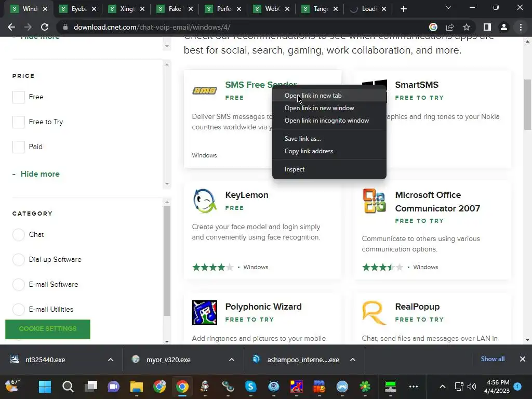The image size is (532, 399).
Task: Open the Chrome profile menu
Action: [x=504, y=27]
